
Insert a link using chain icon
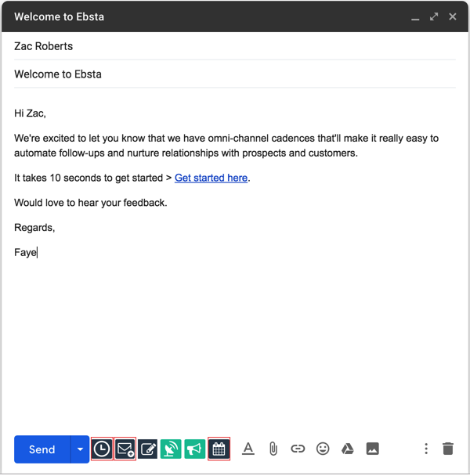pos(298,449)
